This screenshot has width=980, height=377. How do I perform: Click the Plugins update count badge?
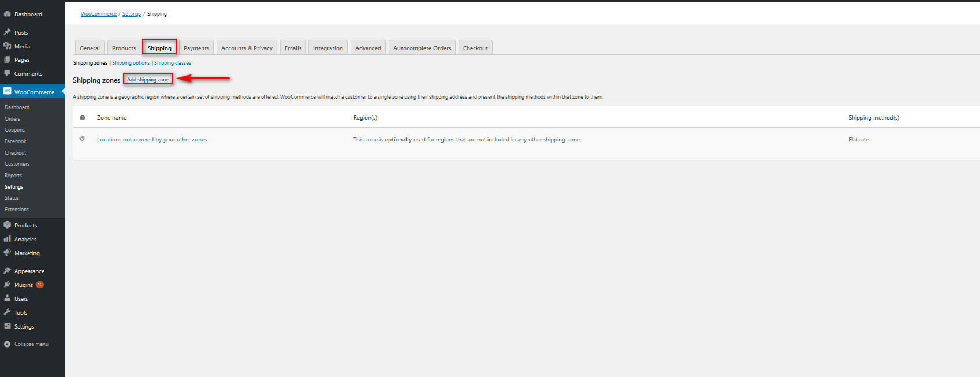[x=40, y=285]
